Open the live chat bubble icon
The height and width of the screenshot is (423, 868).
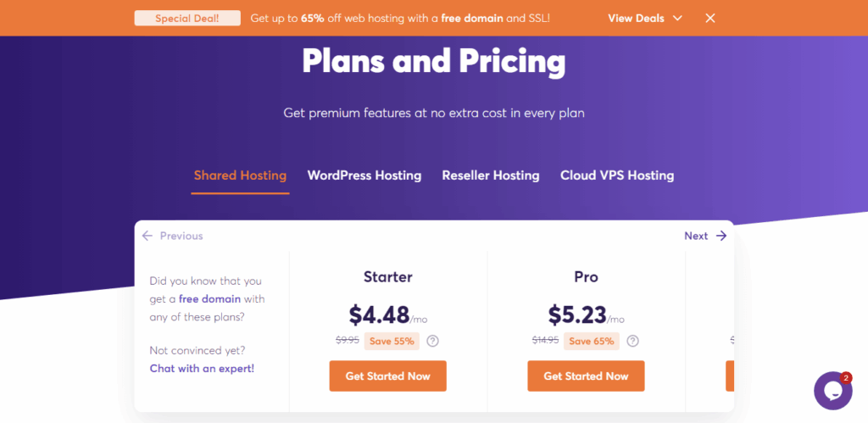(832, 391)
